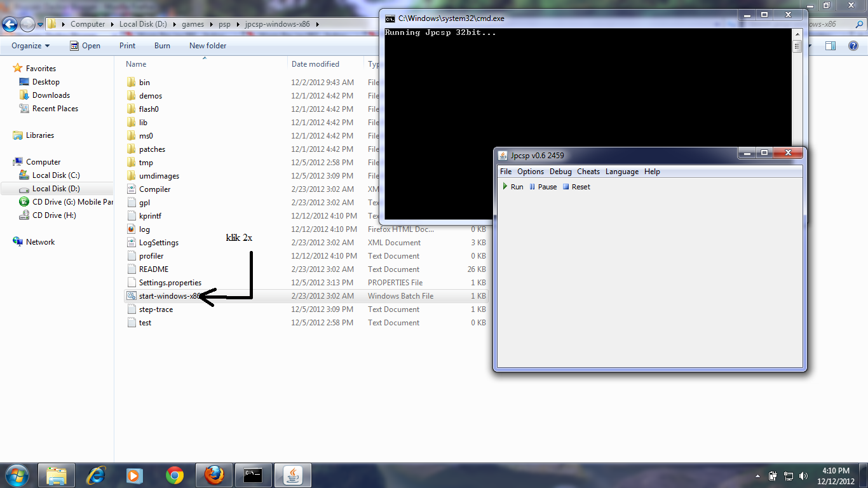Open Windows Explorer from the taskbar
The width and height of the screenshot is (868, 488).
57,475
